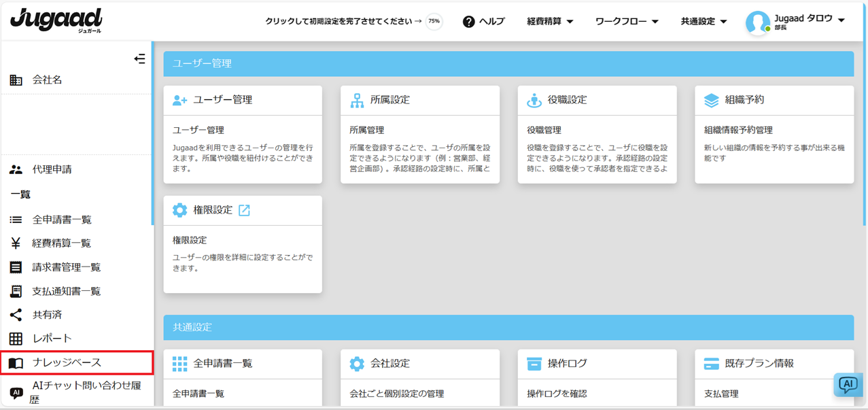Viewport: 868px width, 410px height.
Task: Click the credit card icon on 既存プラン情報
Action: [711, 364]
